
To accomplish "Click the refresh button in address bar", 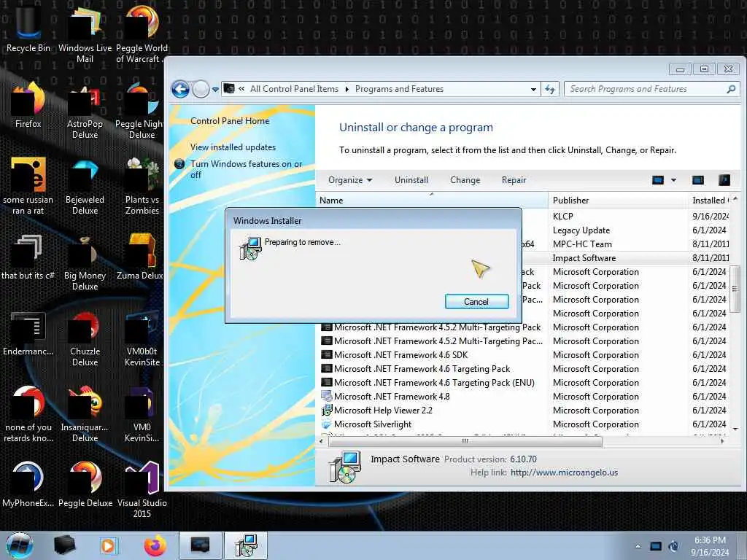I will tap(550, 89).
